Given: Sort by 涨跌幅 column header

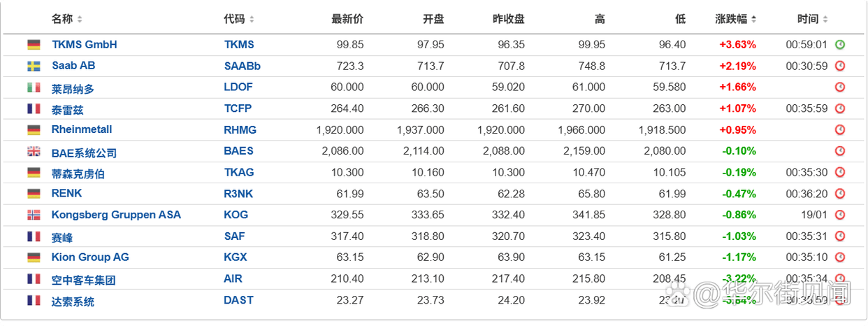Looking at the screenshot, I should pyautogui.click(x=736, y=19).
